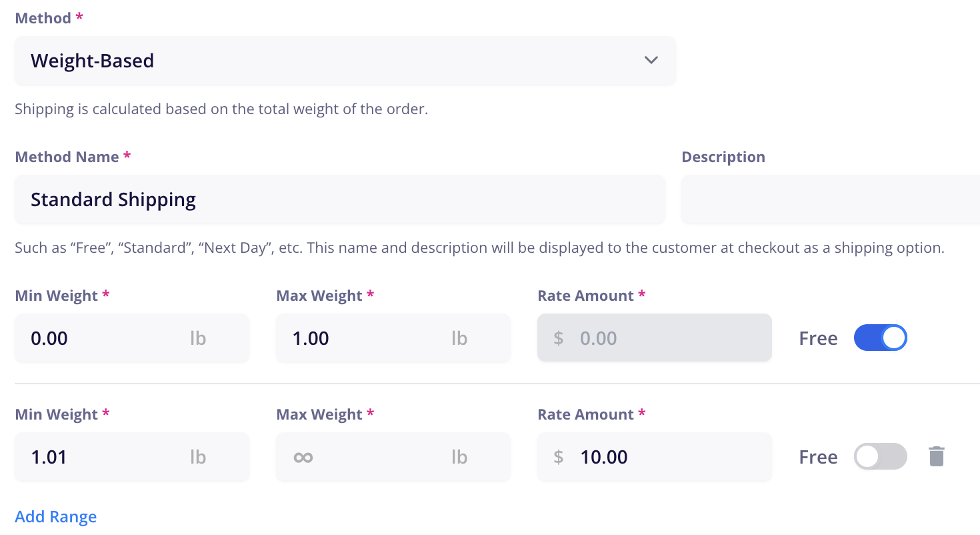
Task: Click the dollar sign in the 10.00 rate field
Action: point(559,457)
